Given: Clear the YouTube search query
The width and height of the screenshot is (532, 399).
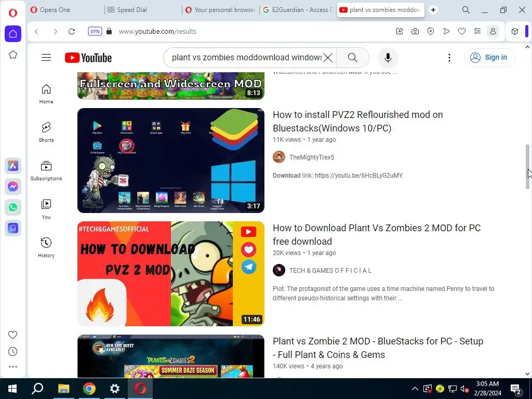Looking at the screenshot, I should click(328, 58).
